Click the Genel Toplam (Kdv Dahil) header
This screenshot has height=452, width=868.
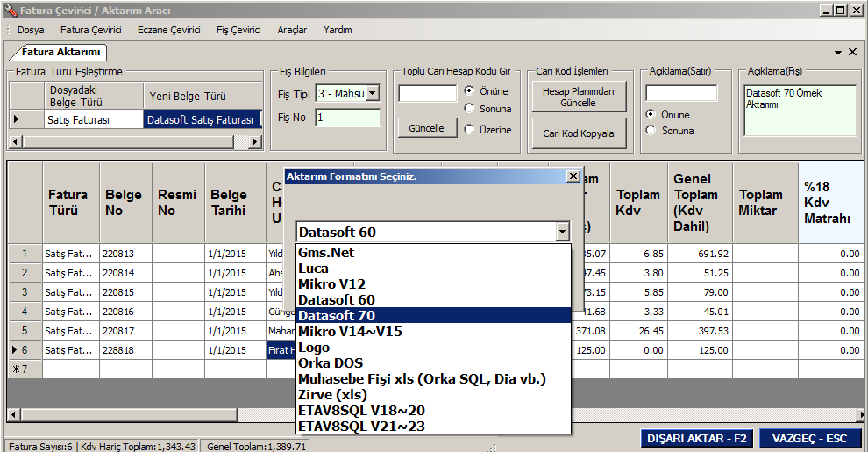(x=701, y=203)
